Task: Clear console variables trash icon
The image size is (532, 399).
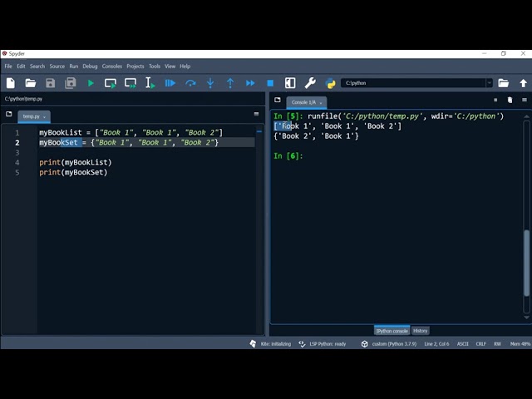Action: click(x=510, y=100)
